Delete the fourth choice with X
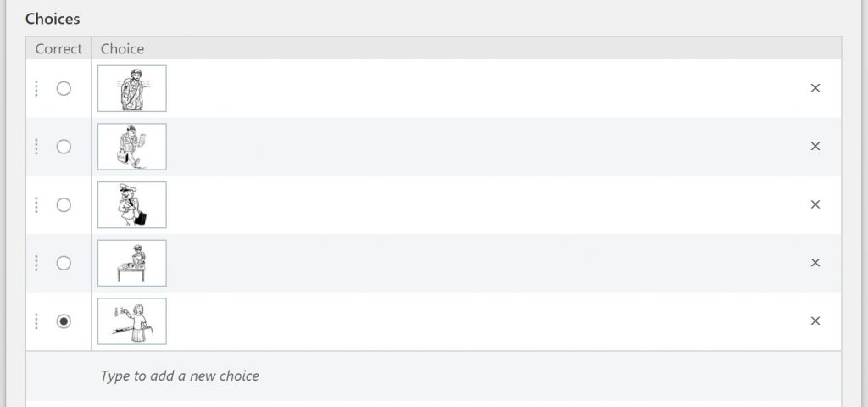Screen dimensions: 868x407 coord(815,263)
